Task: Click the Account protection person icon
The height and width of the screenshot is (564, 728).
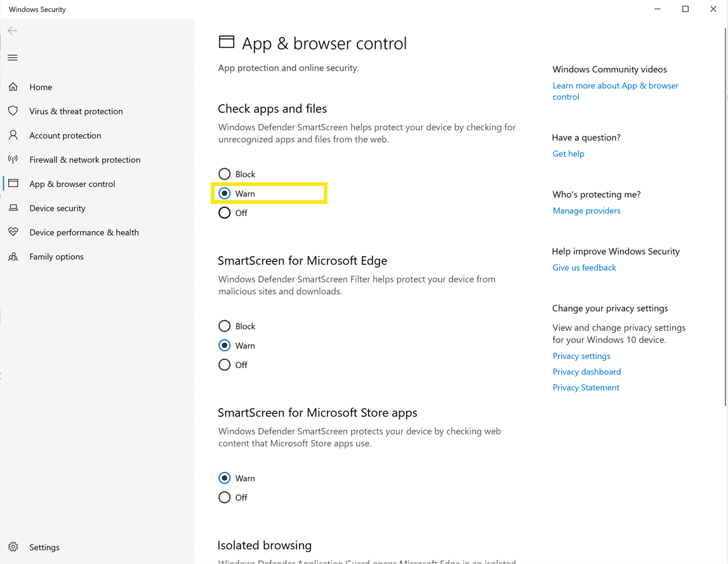Action: click(13, 135)
